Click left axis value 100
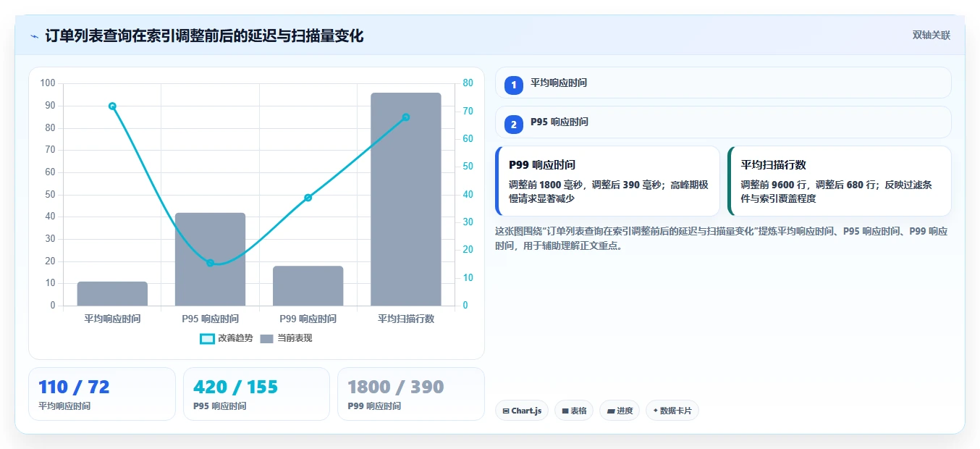Image resolution: width=980 pixels, height=449 pixels. (x=48, y=83)
